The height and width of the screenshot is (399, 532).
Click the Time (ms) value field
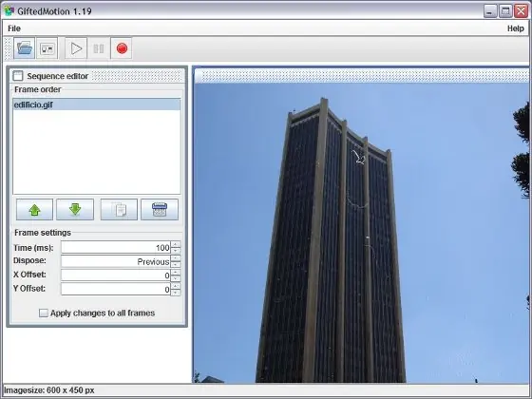tap(116, 248)
